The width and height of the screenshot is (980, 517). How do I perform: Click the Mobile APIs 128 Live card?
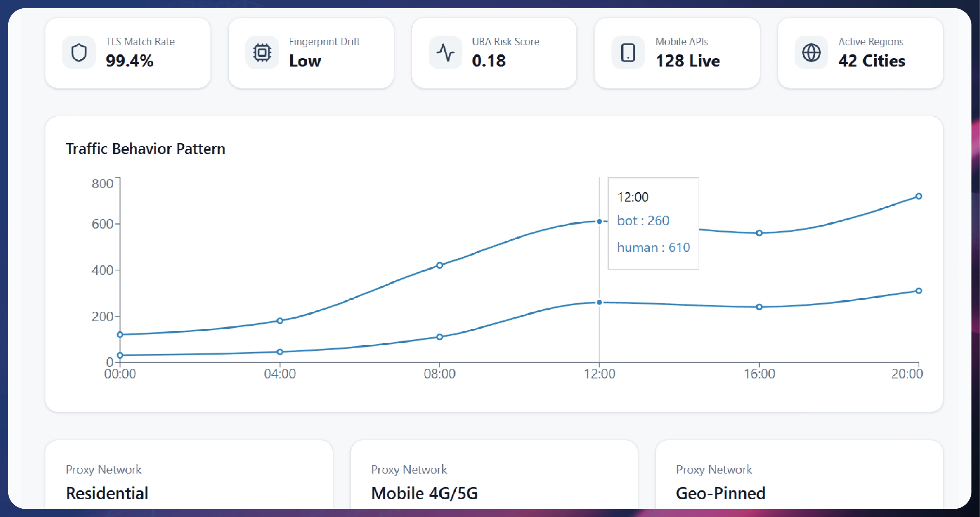[678, 52]
